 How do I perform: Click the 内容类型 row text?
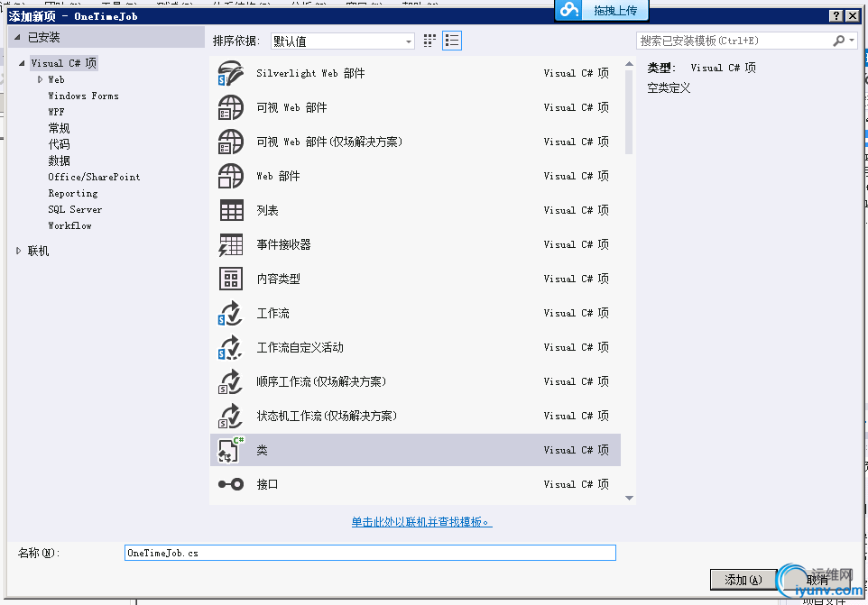[278, 279]
